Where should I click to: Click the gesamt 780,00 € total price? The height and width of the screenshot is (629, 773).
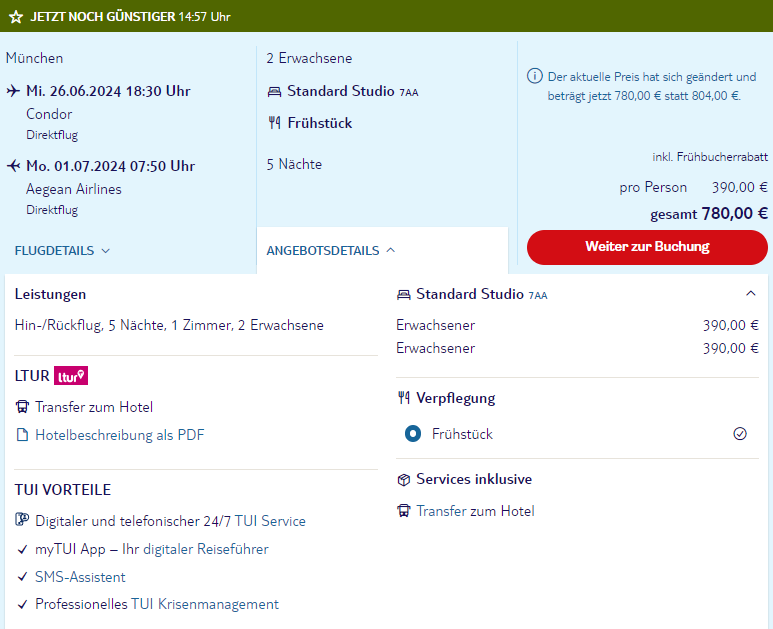pyautogui.click(x=709, y=213)
